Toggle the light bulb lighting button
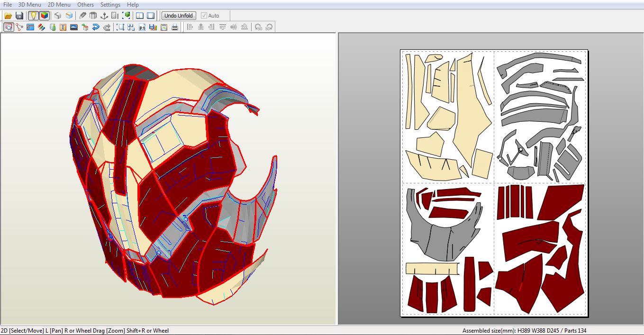The image size is (644, 335). pyautogui.click(x=33, y=16)
